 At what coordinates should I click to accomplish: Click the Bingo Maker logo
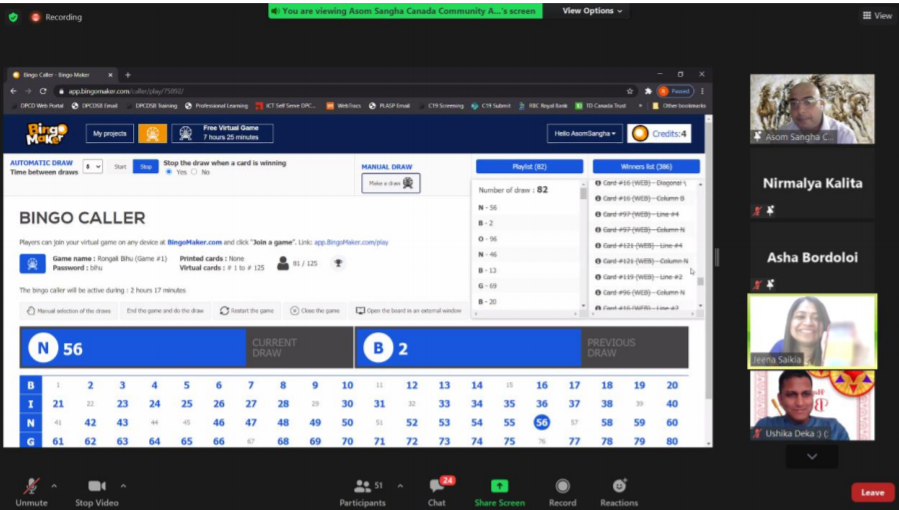[x=46, y=134]
